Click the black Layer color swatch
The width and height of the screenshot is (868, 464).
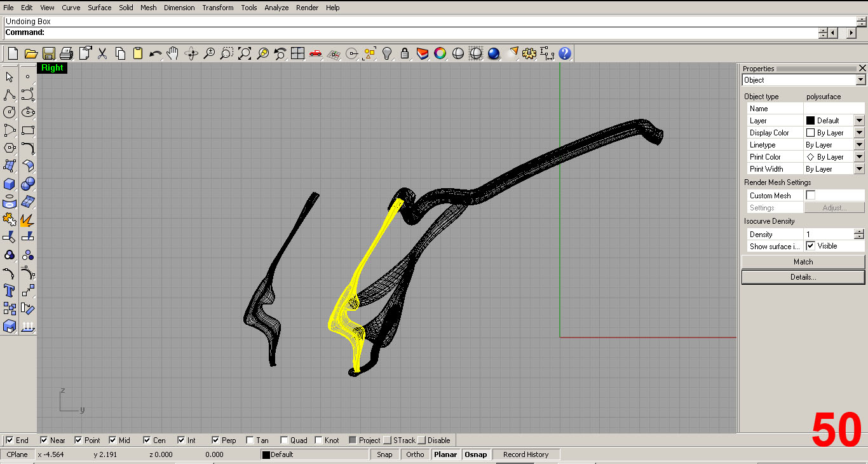tap(810, 120)
